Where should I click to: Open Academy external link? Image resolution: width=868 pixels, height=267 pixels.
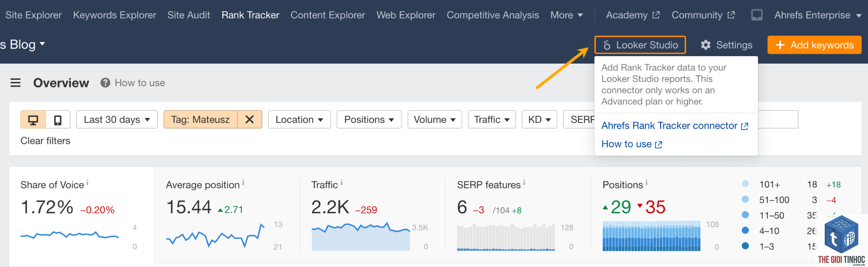coord(633,15)
